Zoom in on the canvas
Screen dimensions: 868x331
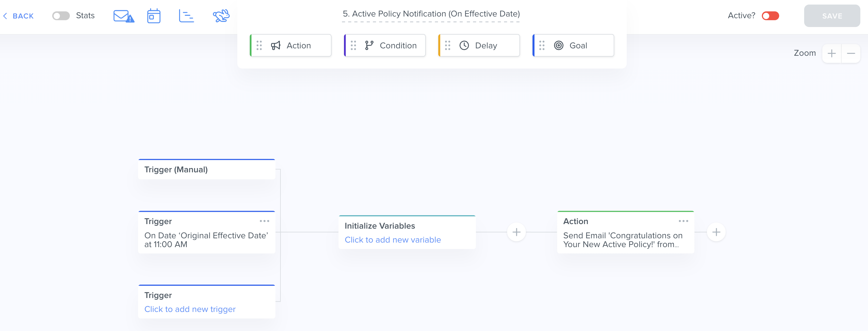coord(831,53)
